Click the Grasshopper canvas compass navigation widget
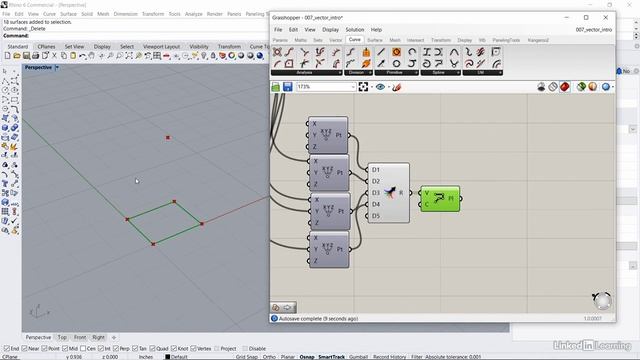 pos(602,301)
